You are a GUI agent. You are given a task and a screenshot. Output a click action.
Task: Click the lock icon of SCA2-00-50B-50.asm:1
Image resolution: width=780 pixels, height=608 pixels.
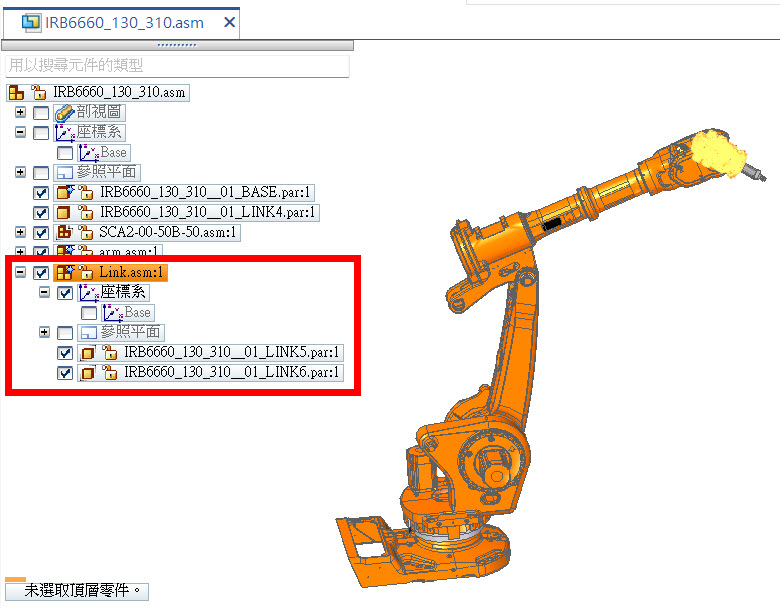click(86, 232)
